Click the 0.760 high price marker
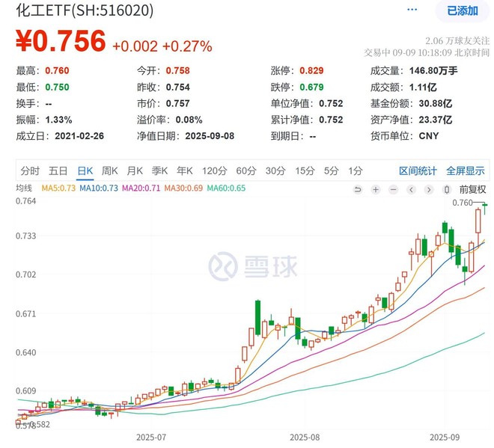The width and height of the screenshot is (494, 448). [463, 203]
